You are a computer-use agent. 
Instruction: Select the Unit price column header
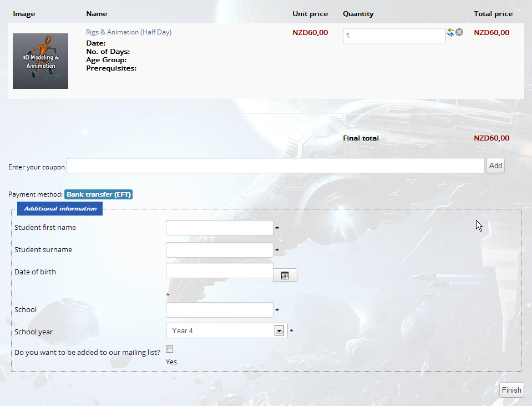point(310,14)
